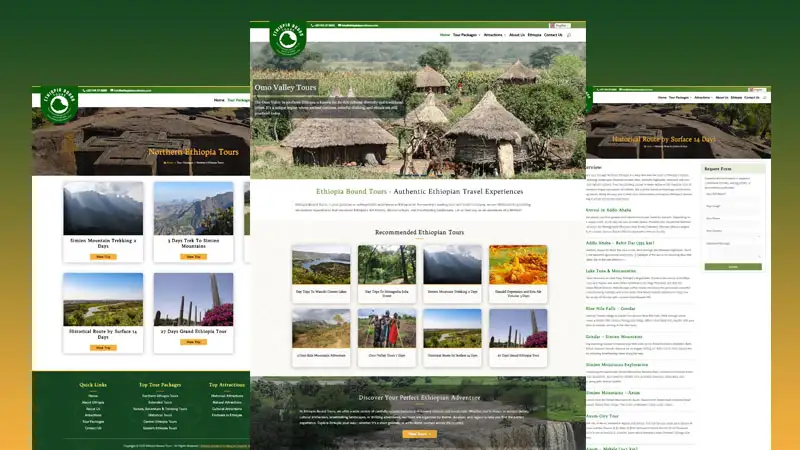Click Home under Quick Links footer
800x450 pixels.
coord(93,396)
